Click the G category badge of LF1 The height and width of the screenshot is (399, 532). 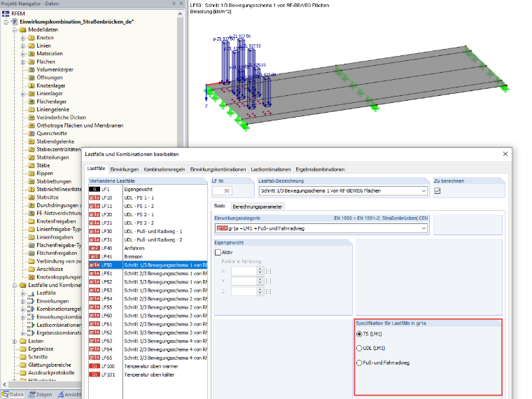pyautogui.click(x=94, y=189)
